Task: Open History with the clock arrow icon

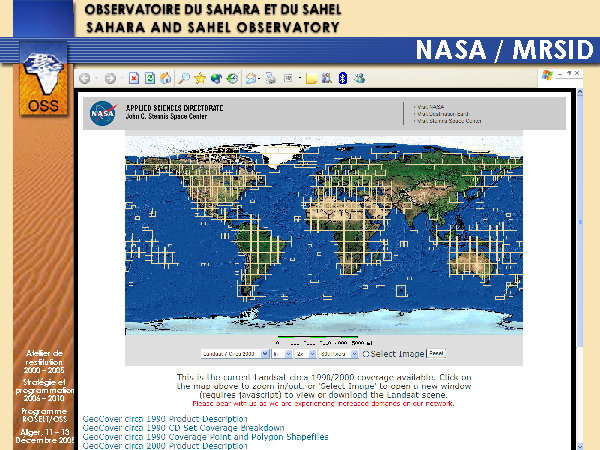Action: point(232,78)
